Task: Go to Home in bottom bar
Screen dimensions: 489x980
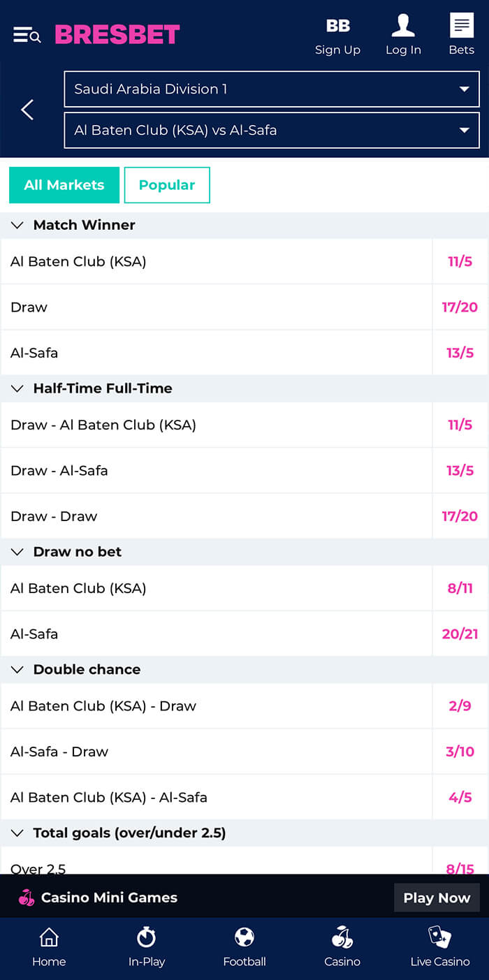Action: tap(49, 948)
